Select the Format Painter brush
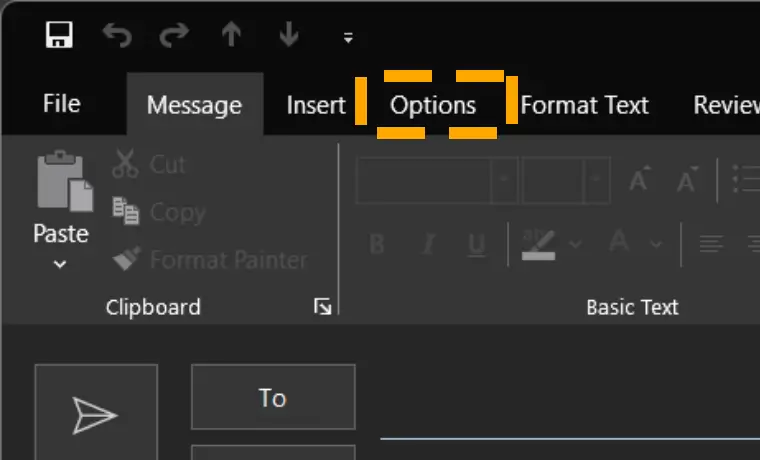This screenshot has width=760, height=460. click(210, 260)
